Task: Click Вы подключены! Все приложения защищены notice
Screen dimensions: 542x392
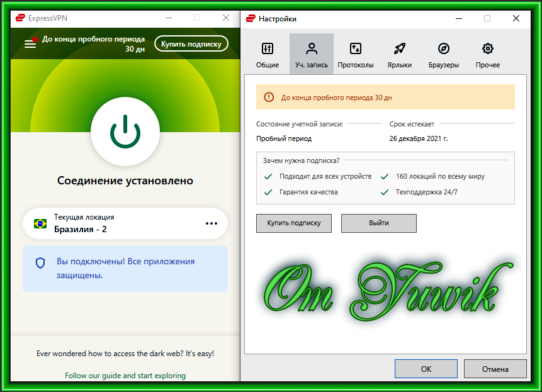Action: (x=125, y=268)
